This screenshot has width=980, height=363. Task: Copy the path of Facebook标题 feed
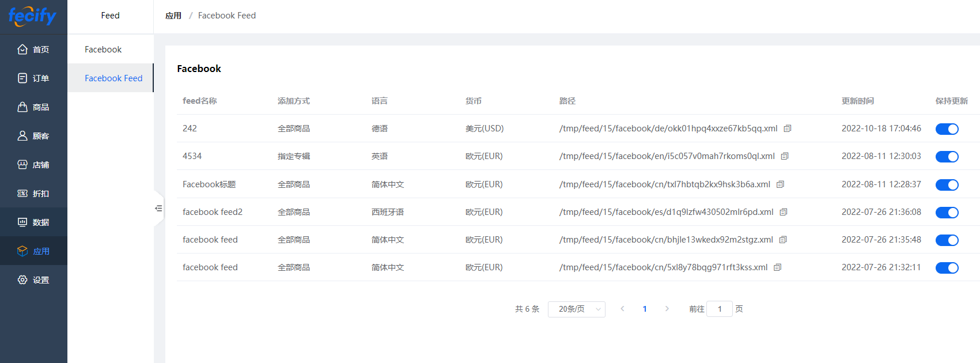tap(781, 184)
